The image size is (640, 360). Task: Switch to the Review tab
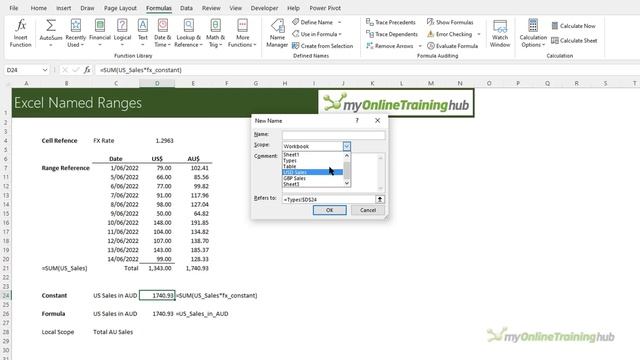coord(211,8)
